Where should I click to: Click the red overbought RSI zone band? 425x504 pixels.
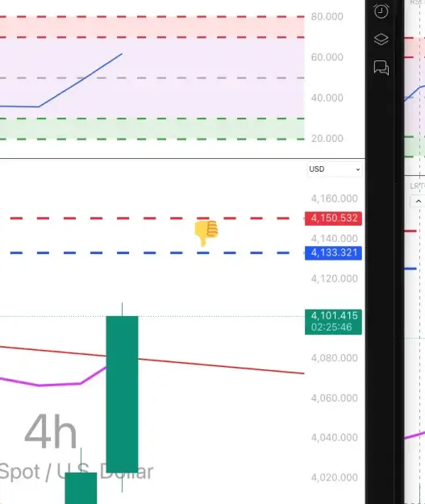click(x=152, y=27)
